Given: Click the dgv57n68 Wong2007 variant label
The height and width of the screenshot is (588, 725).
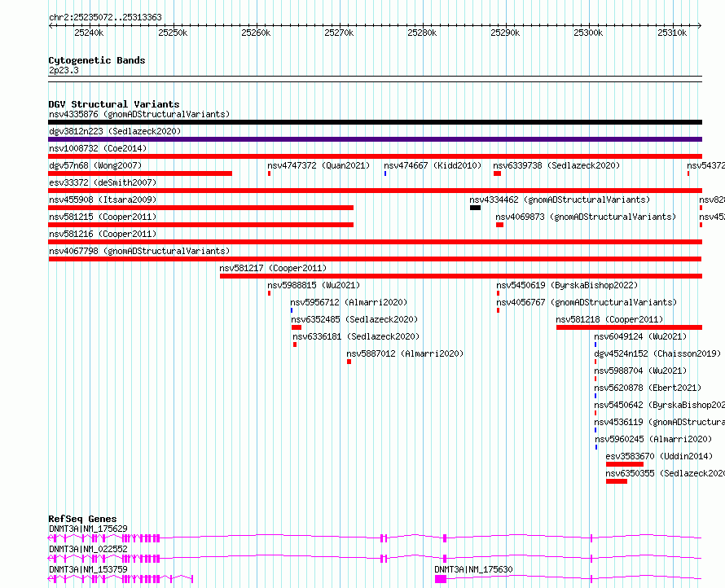Looking at the screenshot, I should [95, 165].
